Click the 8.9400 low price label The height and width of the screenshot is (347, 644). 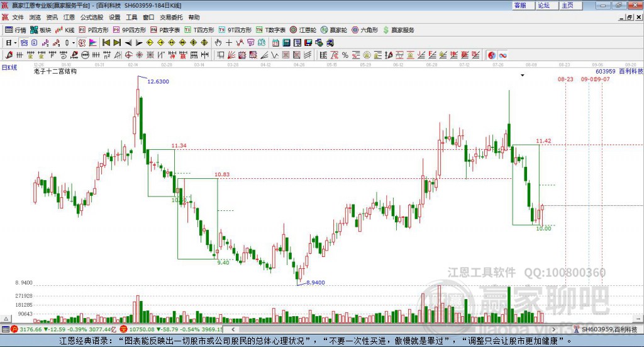[x=316, y=283]
